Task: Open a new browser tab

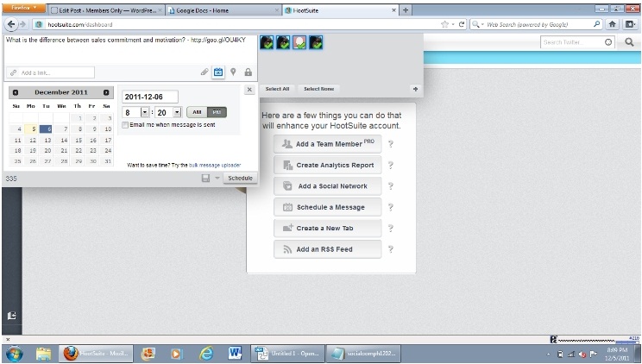Action: (x=406, y=10)
